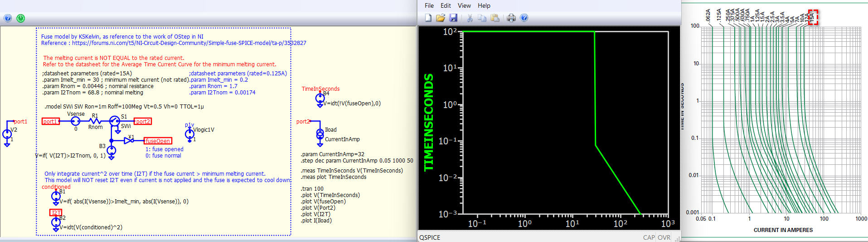Click the Paste clipboard icon
Screen dimensions: 868x242
pos(495,18)
